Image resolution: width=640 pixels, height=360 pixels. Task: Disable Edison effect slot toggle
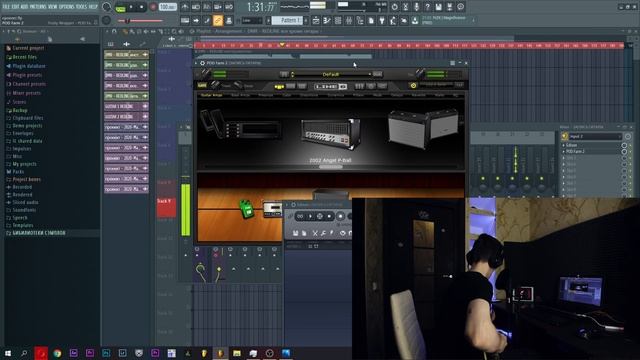(x=624, y=145)
